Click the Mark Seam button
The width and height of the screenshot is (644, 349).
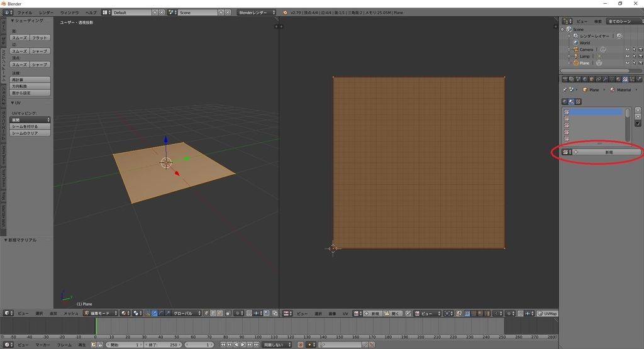tap(30, 126)
